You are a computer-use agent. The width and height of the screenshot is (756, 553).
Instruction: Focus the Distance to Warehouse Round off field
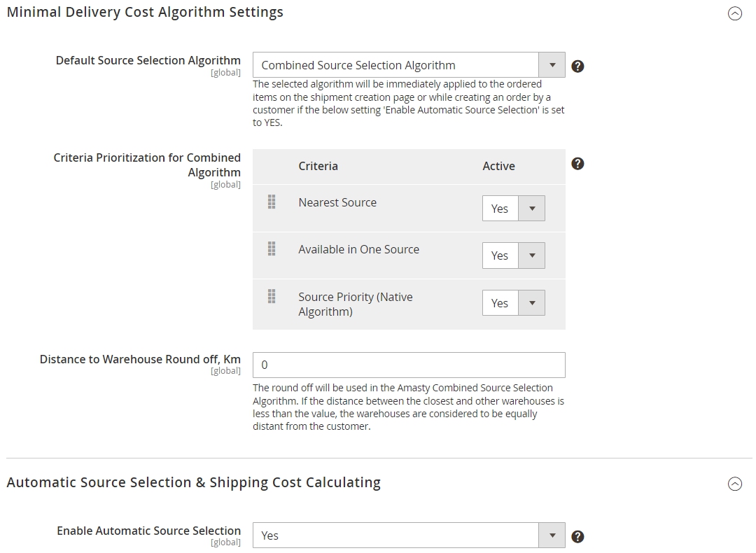pyautogui.click(x=409, y=365)
